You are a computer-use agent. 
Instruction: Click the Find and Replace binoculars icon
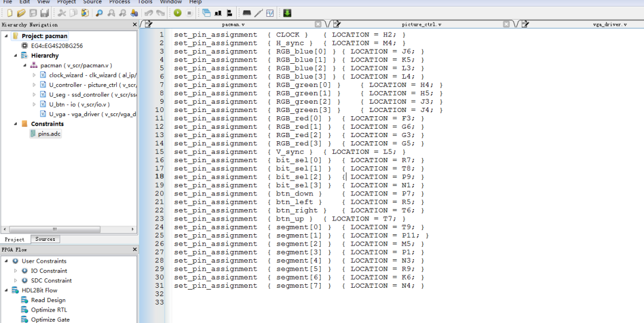click(x=134, y=13)
